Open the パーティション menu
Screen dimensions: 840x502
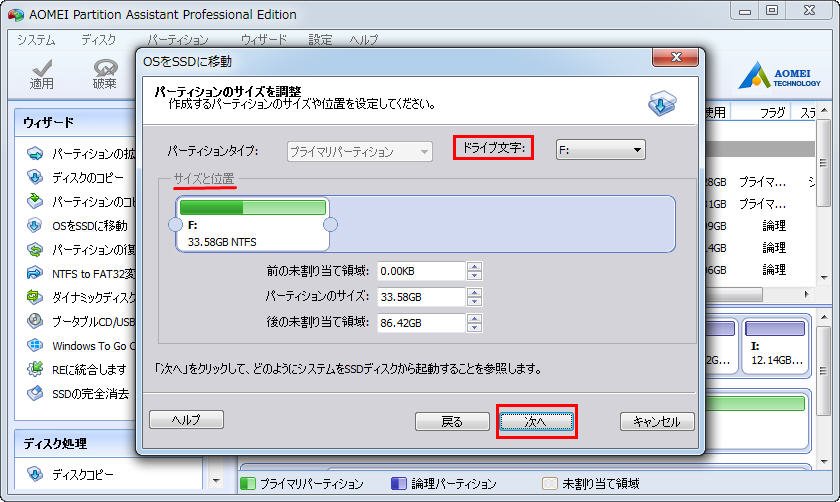point(177,40)
